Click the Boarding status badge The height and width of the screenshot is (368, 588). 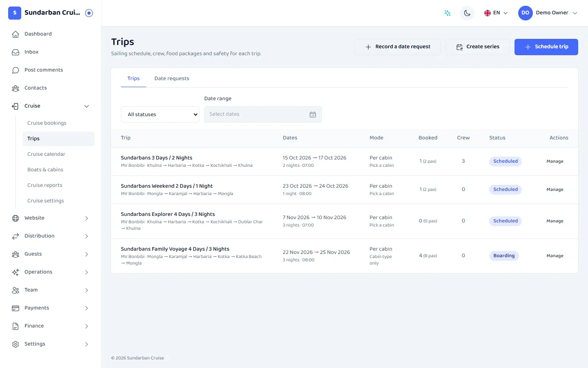[504, 256]
